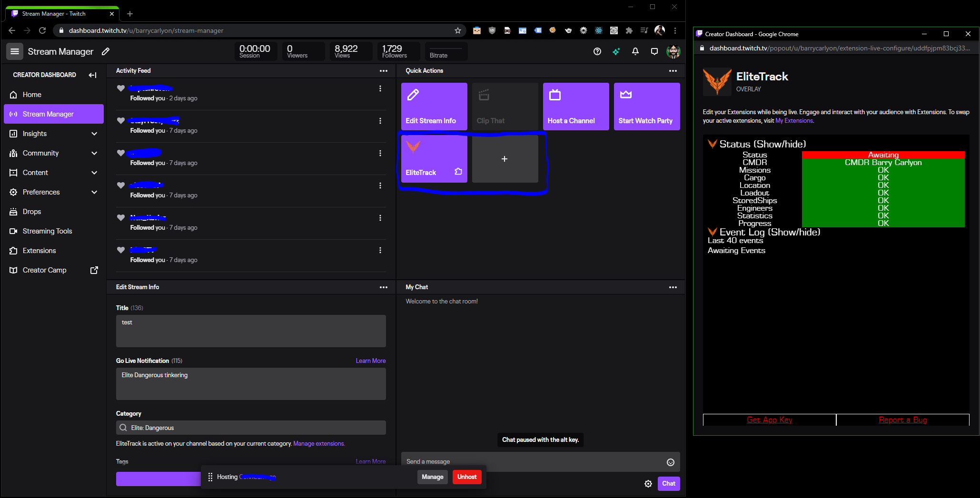Open the EliteTrack quick action tile

(434, 159)
